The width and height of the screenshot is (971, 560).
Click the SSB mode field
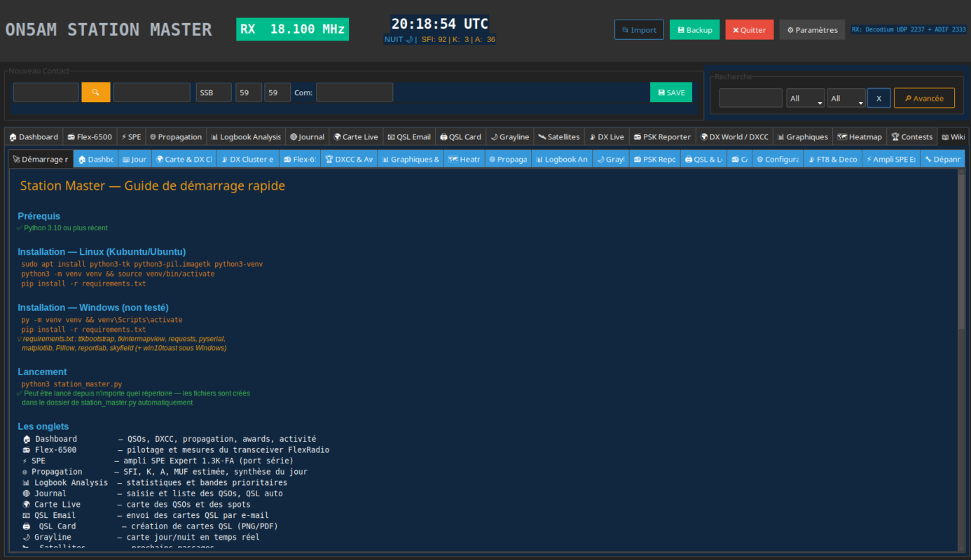coord(214,92)
